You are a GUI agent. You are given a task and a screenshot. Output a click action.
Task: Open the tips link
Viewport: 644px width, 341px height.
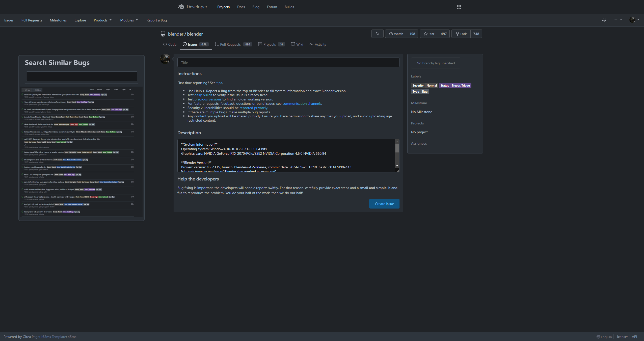pyautogui.click(x=219, y=83)
